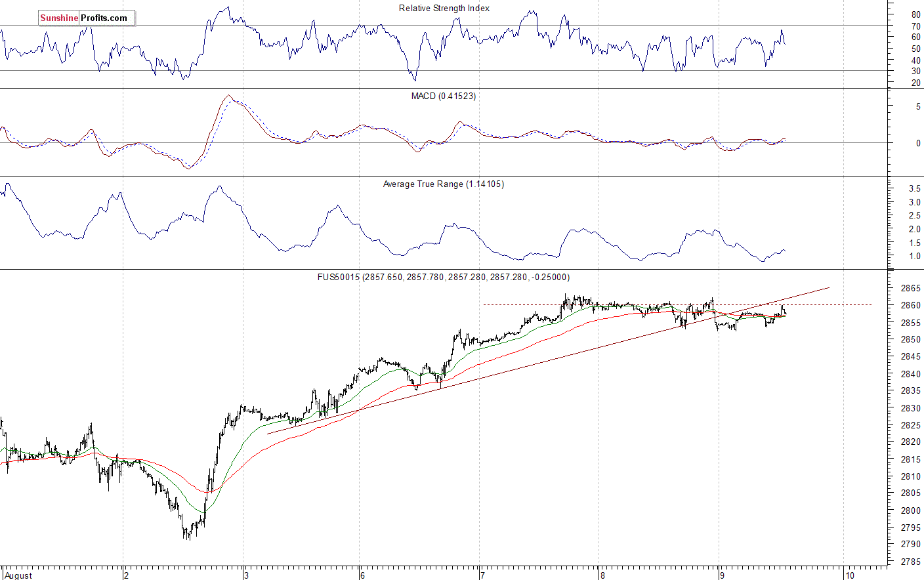The width and height of the screenshot is (924, 580).
Task: Click the 2820 price axis value
Action: click(x=910, y=442)
